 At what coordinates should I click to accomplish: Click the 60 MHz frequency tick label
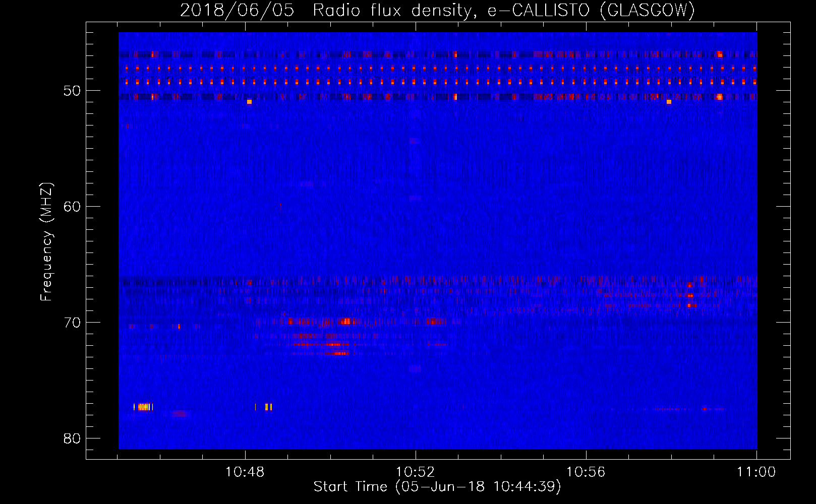click(72, 207)
